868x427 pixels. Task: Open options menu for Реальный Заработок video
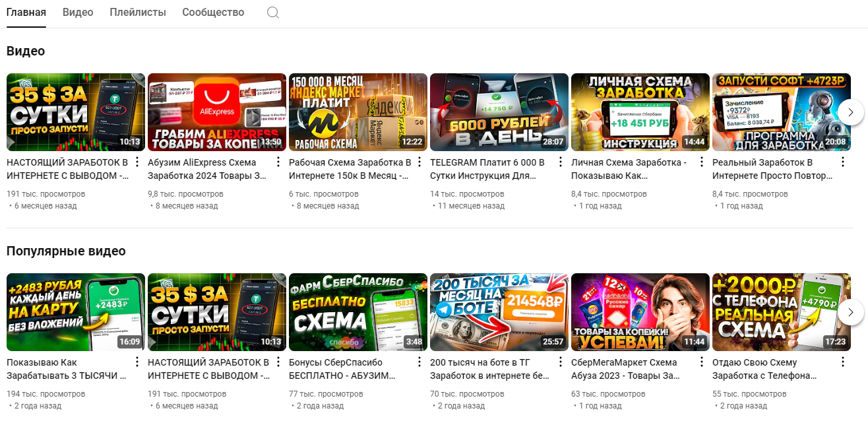point(843,162)
